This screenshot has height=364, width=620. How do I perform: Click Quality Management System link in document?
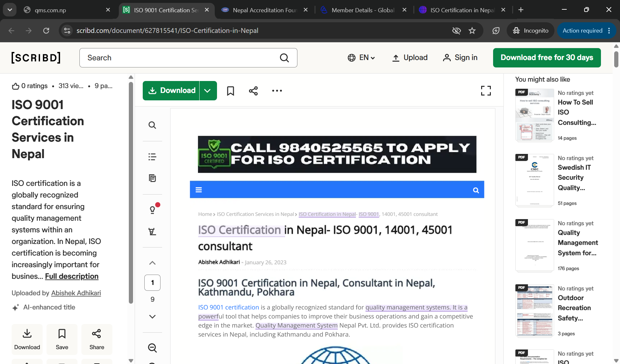[x=296, y=326]
